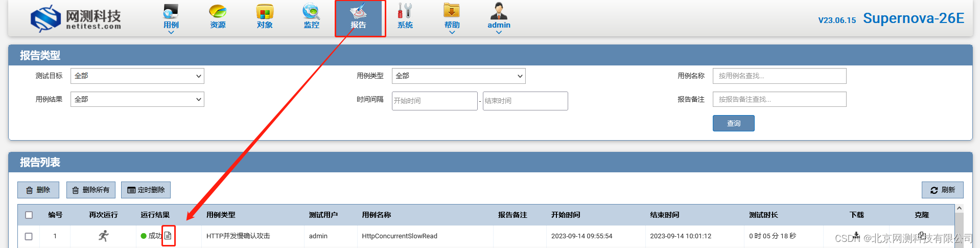Viewport: 980px width, 248px height.
Task: Open the 对象 (objects) section icon
Action: click(265, 11)
